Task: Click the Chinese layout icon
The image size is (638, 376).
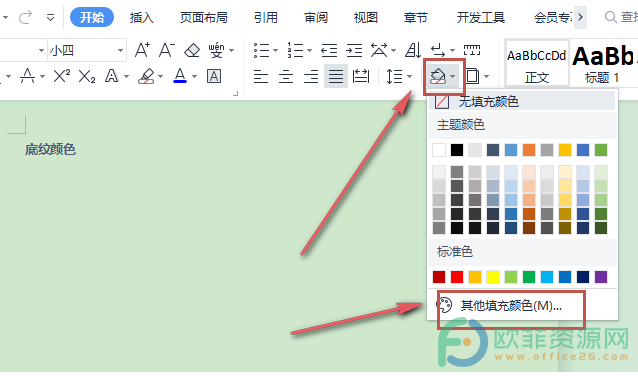Action: point(379,50)
